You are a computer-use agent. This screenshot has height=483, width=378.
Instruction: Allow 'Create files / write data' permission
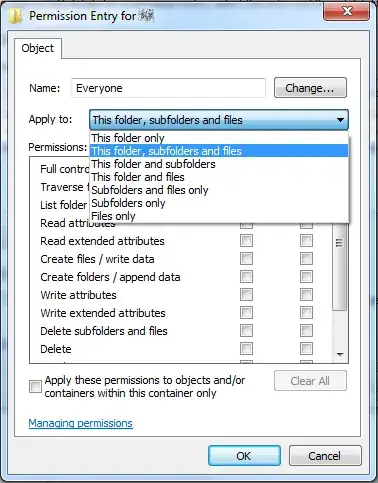click(246, 259)
